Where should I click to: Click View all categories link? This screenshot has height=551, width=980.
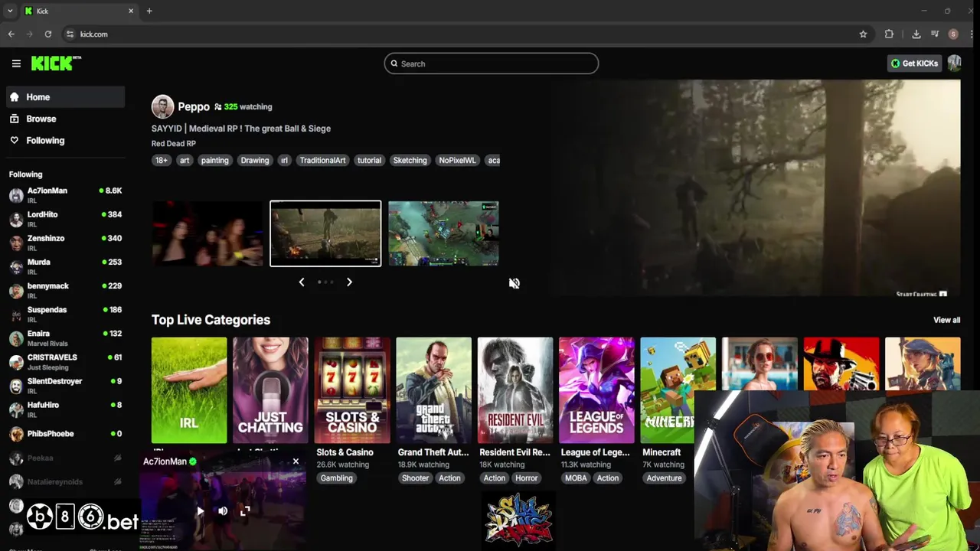946,320
